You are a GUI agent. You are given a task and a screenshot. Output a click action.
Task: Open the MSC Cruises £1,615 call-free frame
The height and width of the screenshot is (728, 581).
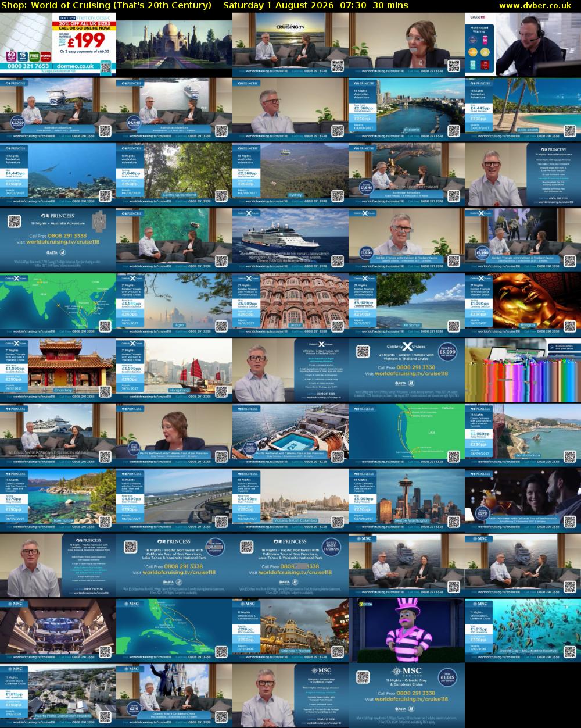407,695
